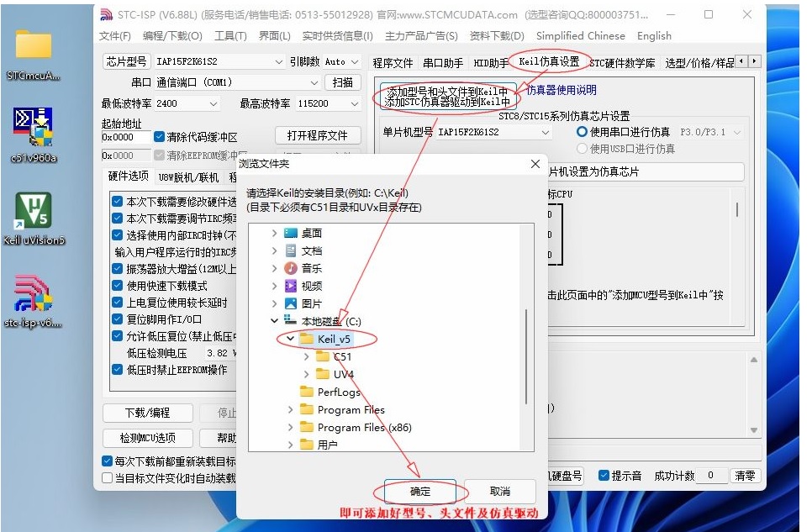Click the PerfLogs folder icon

click(x=307, y=392)
